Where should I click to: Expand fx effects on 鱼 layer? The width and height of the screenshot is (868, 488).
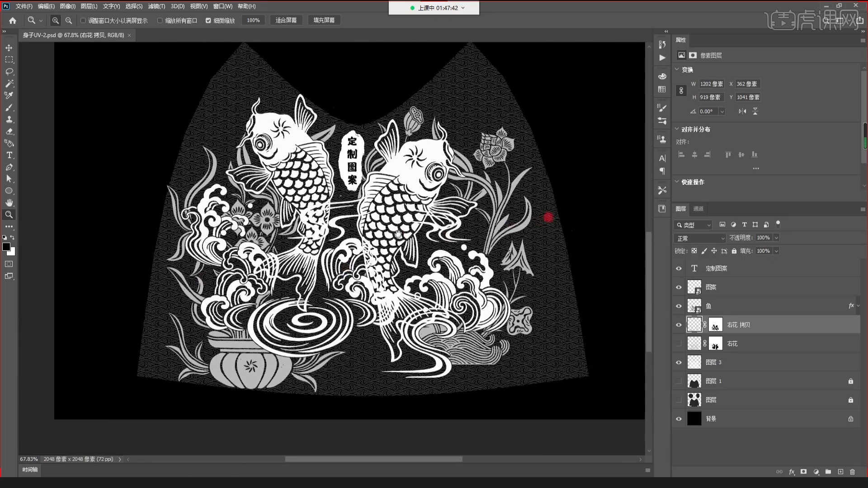click(858, 306)
